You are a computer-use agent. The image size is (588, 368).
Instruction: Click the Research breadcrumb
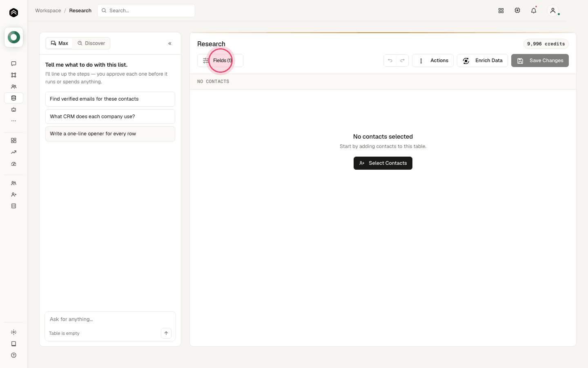[80, 11]
